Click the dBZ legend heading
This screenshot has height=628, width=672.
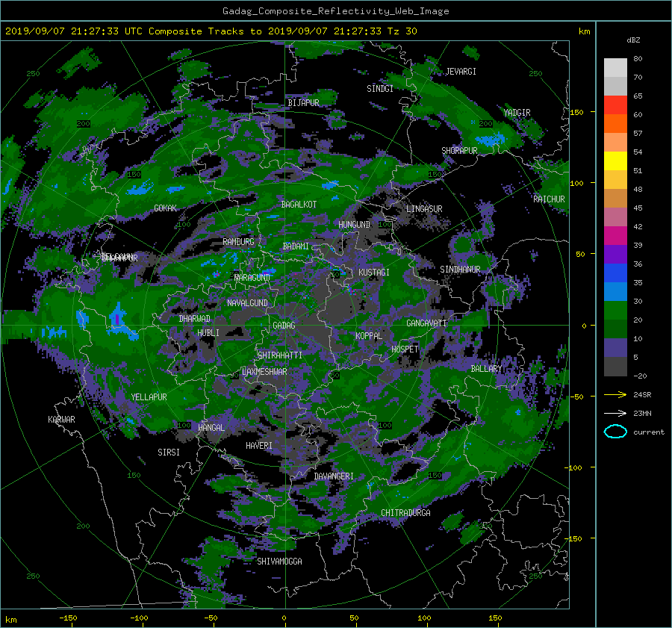[x=633, y=40]
